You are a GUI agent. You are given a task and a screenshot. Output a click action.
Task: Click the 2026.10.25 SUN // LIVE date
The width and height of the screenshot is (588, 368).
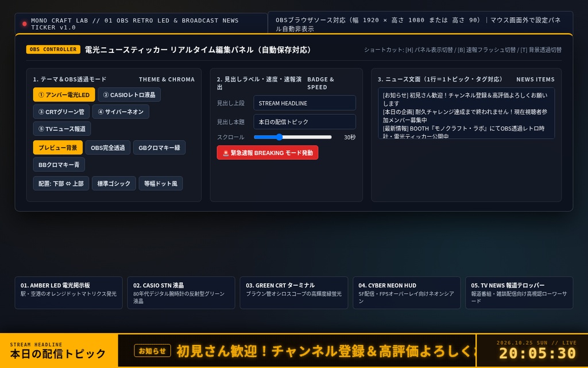coord(536,343)
